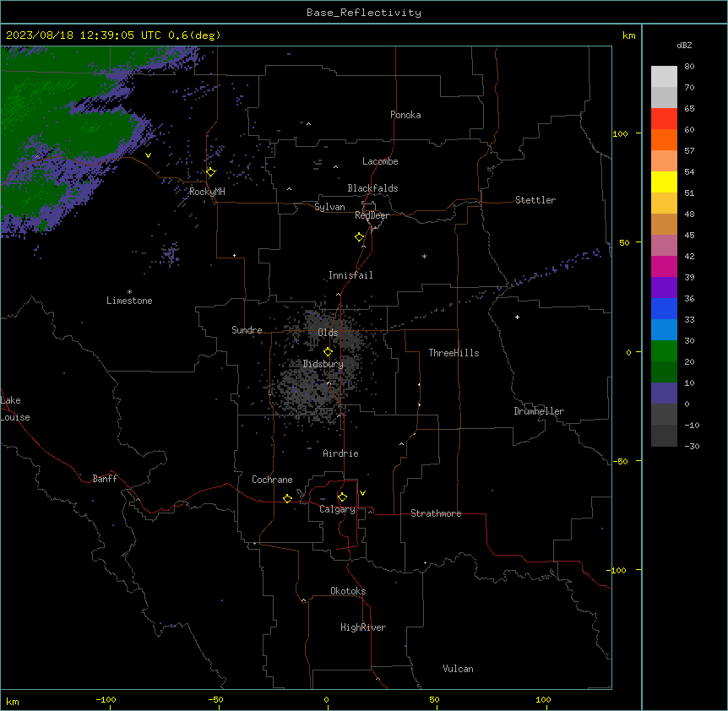Select the Stettler label
This screenshot has width=728, height=711.
535,200
